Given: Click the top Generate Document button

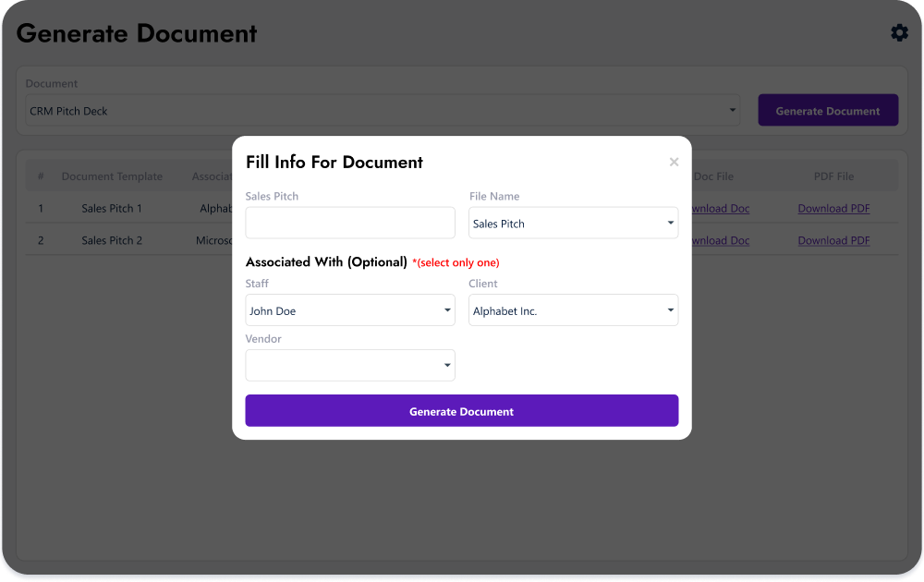Looking at the screenshot, I should pos(828,109).
